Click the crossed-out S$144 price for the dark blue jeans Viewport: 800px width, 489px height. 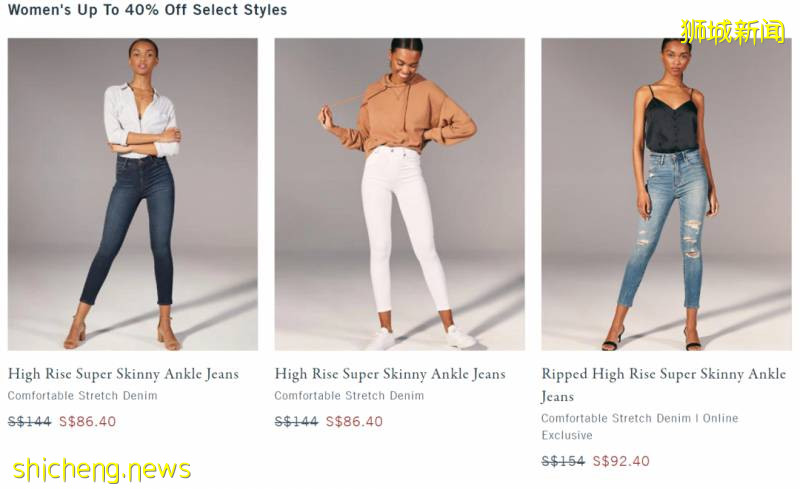point(29,422)
